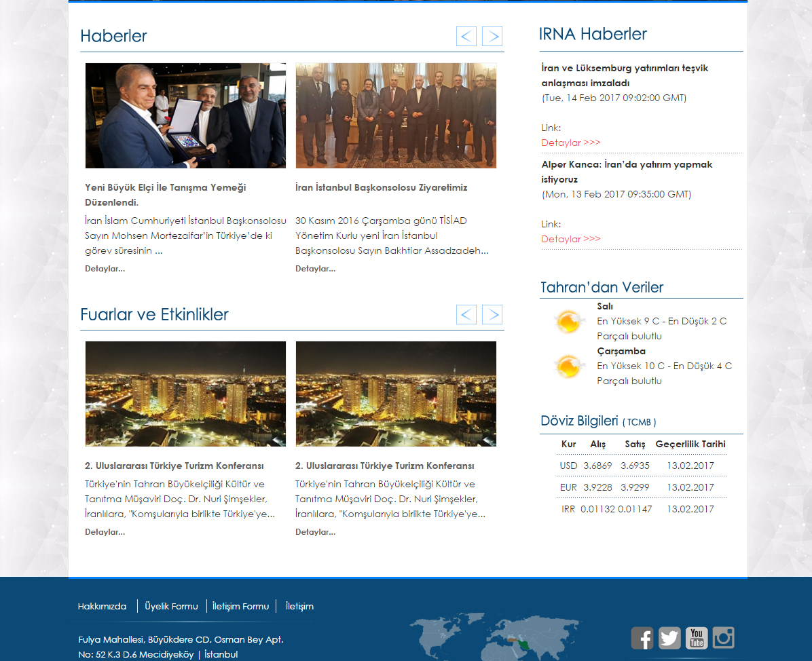Open the plaque presentation news photo
Viewport: 812px width, 661px height.
point(185,115)
